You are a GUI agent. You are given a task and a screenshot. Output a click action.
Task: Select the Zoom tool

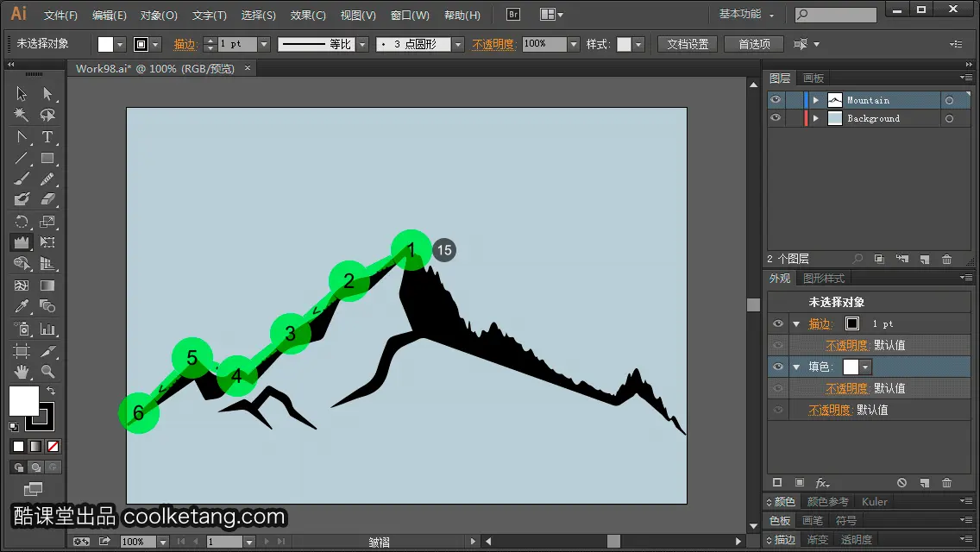47,372
